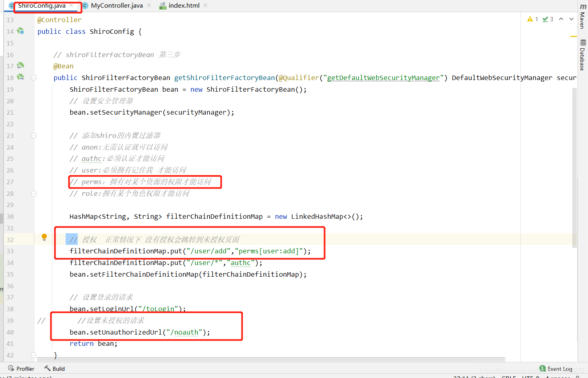Go to previous highlighted error arrow
The width and height of the screenshot is (588, 378).
tap(561, 19)
